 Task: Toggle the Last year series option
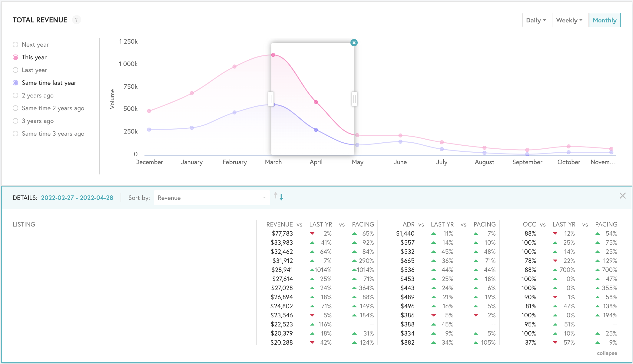(x=16, y=70)
